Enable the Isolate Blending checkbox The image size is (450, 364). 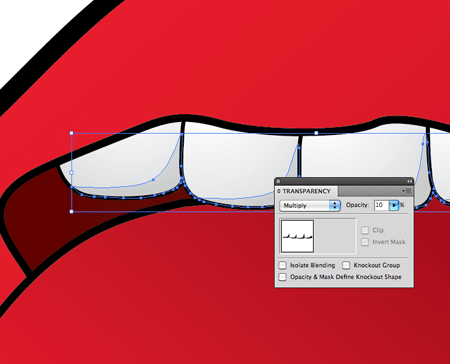pyautogui.click(x=282, y=265)
